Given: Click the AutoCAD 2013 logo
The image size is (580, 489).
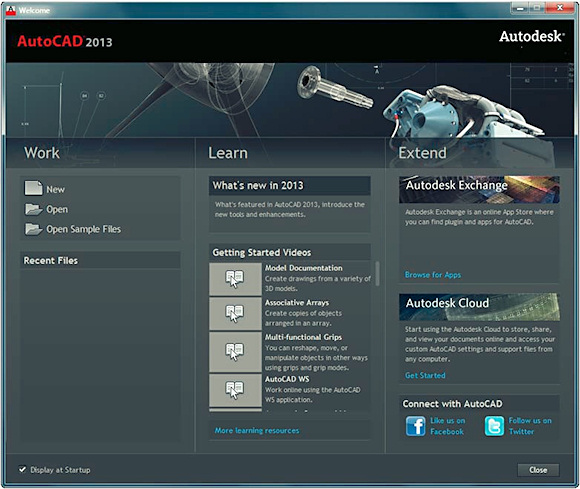Looking at the screenshot, I should click(x=64, y=41).
